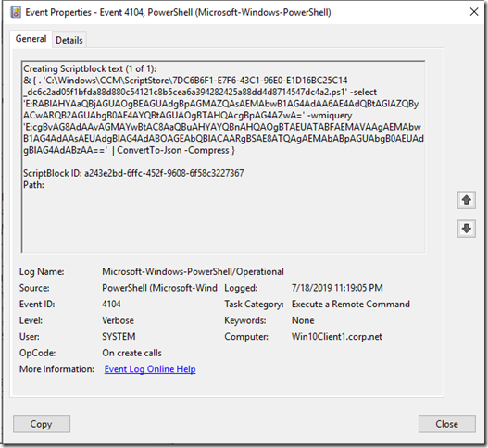Viewport: 488px width, 448px height.
Task: Click the 'More Information:' label
Action: click(x=56, y=369)
